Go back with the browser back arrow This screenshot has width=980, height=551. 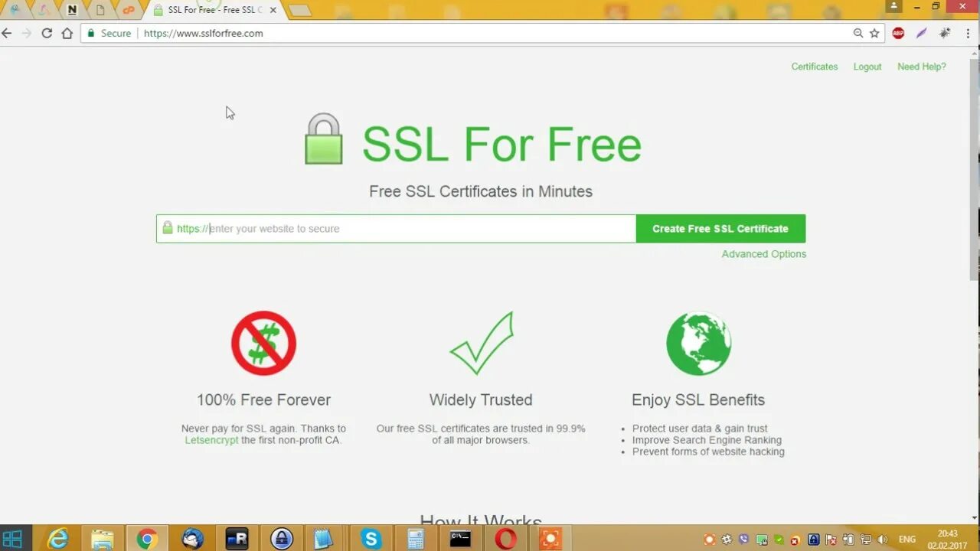[7, 33]
